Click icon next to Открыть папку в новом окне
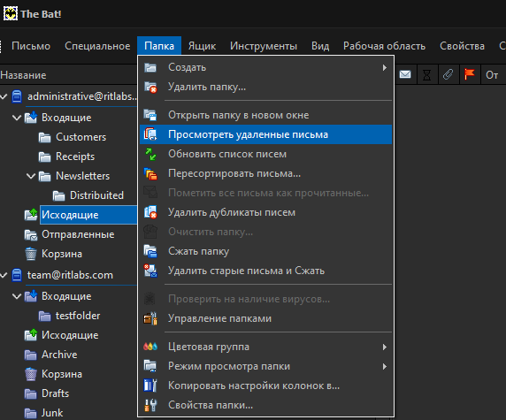Image resolution: width=506 pixels, height=420 pixels. (150, 115)
